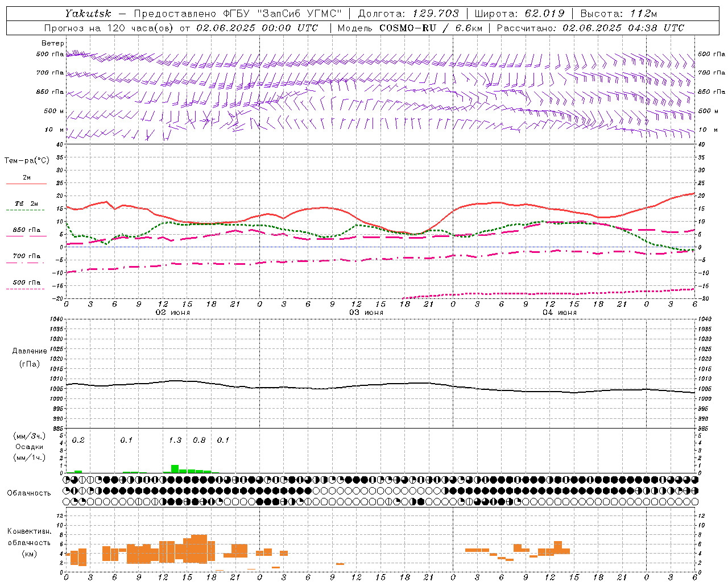728x582 pixels.
Task: Click the '10 м' label left of wind panel
Action: coord(55,130)
